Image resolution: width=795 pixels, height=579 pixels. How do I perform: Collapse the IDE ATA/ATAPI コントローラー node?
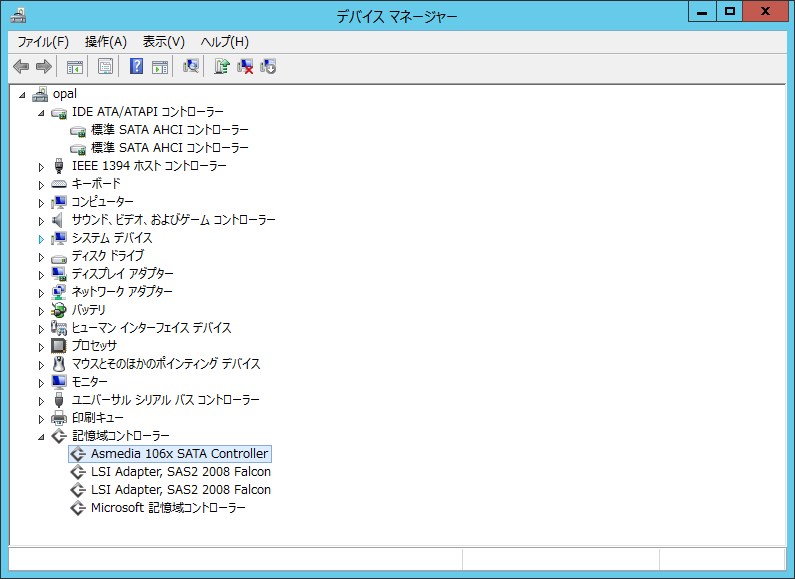41,113
